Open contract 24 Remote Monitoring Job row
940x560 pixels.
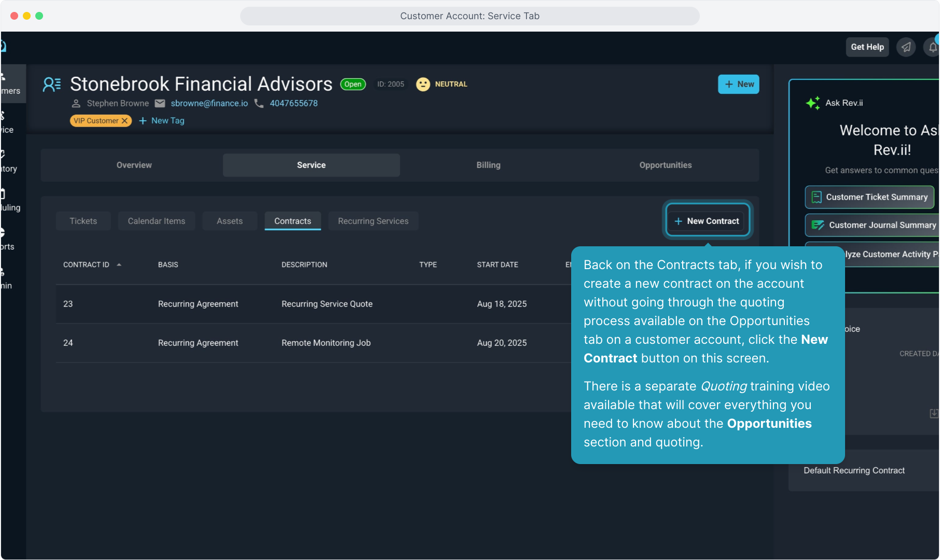[x=326, y=343]
